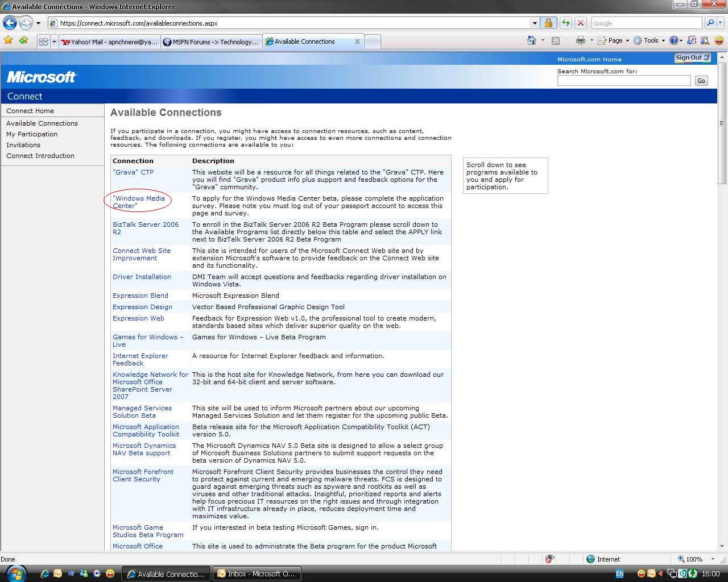Open the Help question mark menu
The width and height of the screenshot is (728, 582).
point(675,40)
